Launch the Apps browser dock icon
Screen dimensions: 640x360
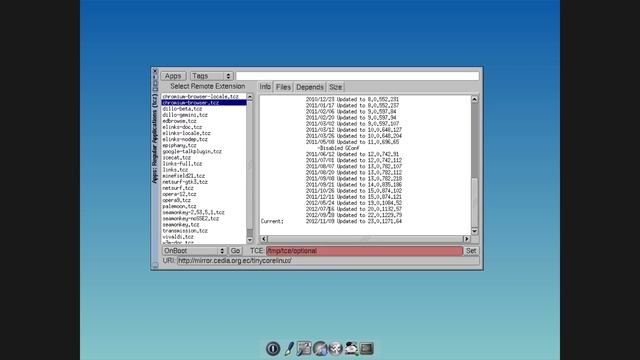tap(320, 348)
